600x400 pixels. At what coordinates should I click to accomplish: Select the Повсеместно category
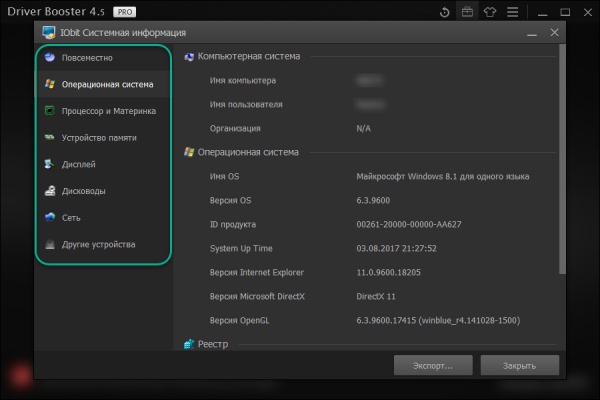pyautogui.click(x=104, y=58)
